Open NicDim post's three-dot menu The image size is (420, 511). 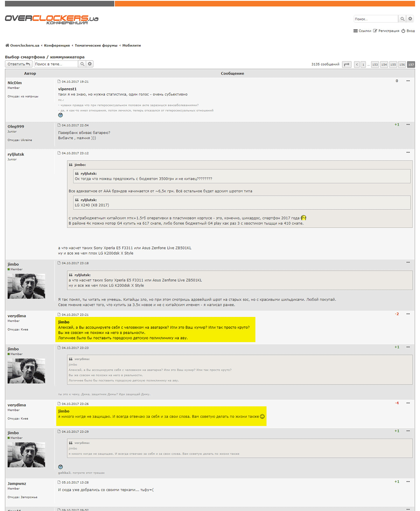click(408, 81)
